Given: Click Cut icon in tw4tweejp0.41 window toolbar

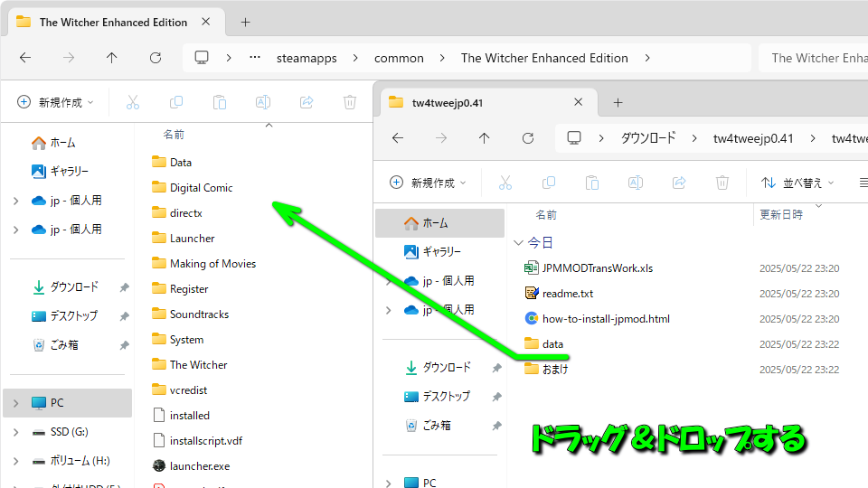Looking at the screenshot, I should (505, 183).
